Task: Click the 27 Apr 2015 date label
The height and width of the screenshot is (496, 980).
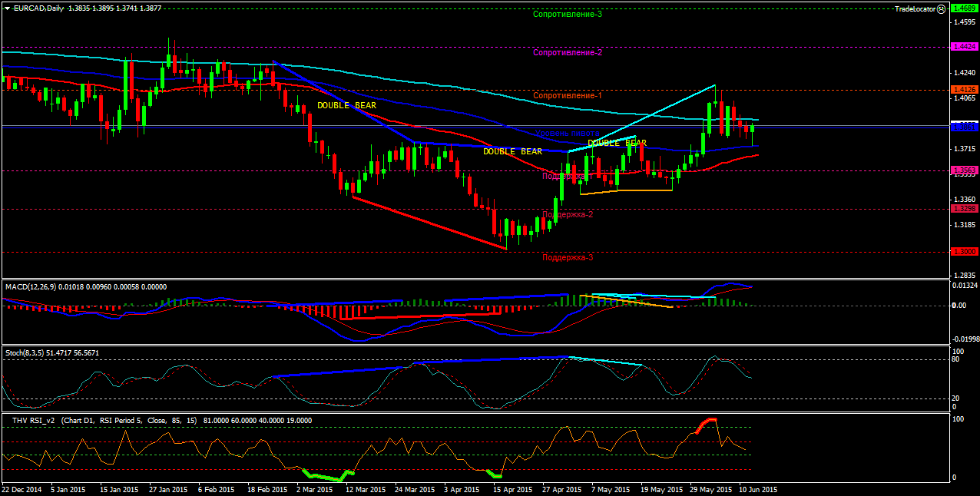Action: [x=561, y=489]
